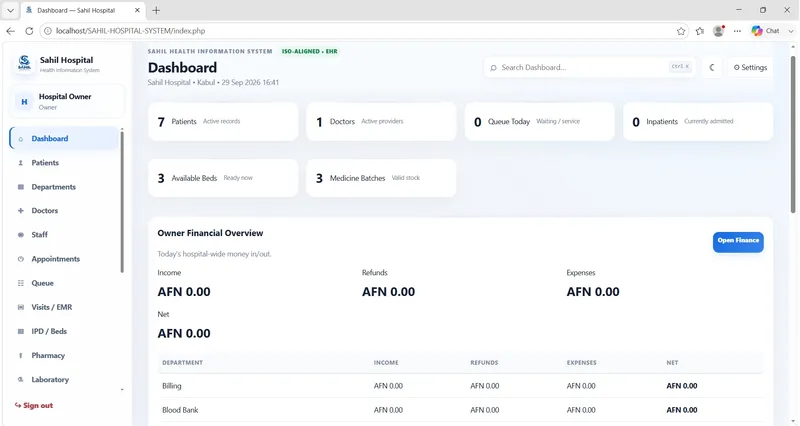The image size is (800, 426).
Task: Open Queue in the sidebar menu
Action: [x=65, y=283]
